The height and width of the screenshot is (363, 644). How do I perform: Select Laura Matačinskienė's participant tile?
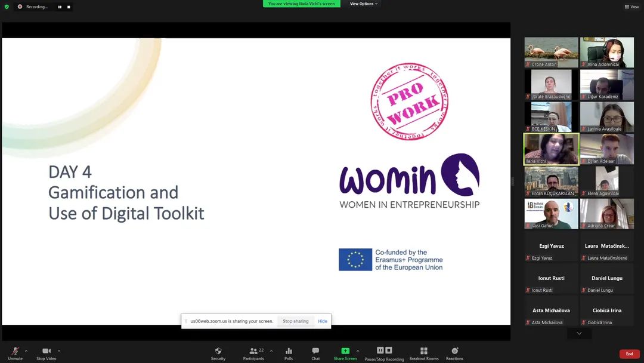607,246
